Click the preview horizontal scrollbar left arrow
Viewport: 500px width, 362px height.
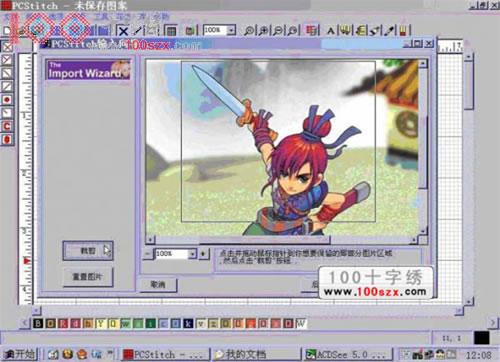pyautogui.click(x=150, y=239)
